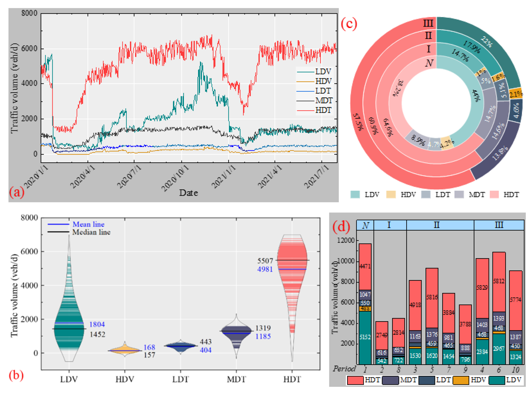Click the 57.5% HDT outer ring segment
Screen dimensions: 532x396
click(x=359, y=122)
